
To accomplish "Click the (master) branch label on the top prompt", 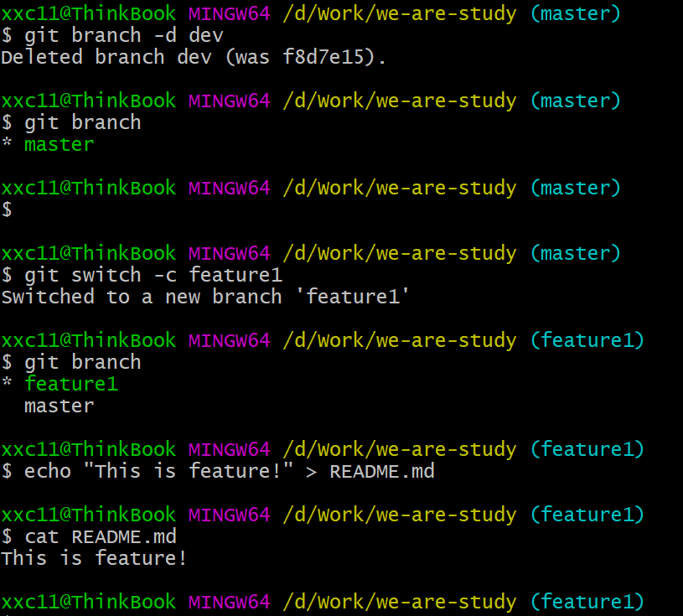I will click(575, 13).
